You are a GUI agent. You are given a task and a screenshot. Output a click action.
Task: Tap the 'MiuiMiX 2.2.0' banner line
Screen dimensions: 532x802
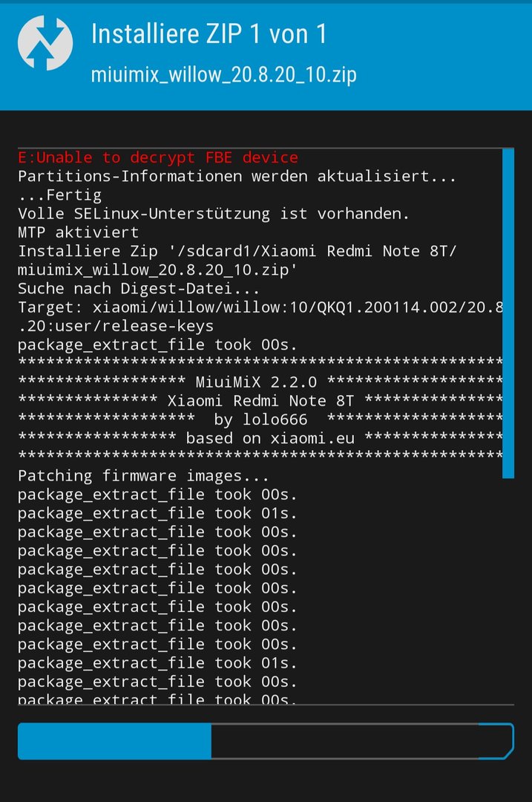(260, 382)
